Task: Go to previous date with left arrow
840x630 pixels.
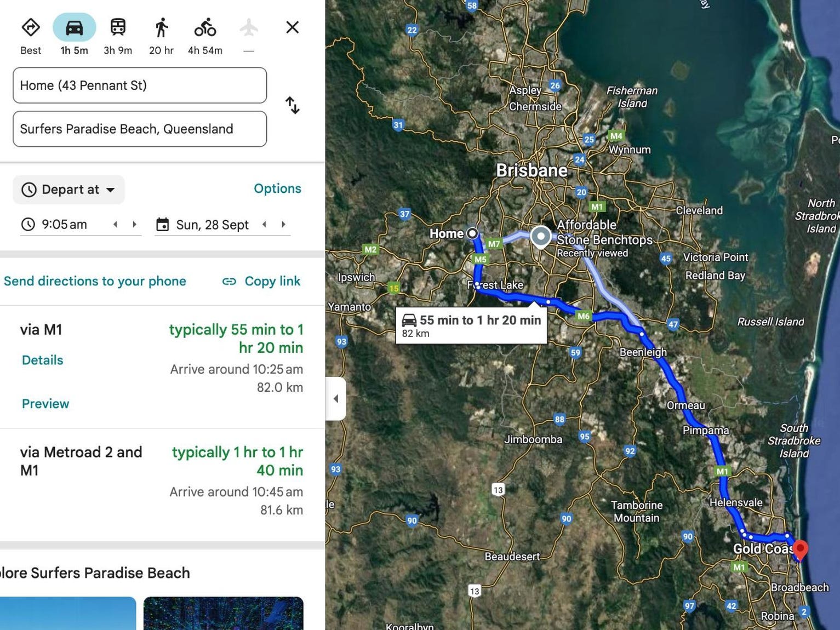Action: [x=264, y=224]
